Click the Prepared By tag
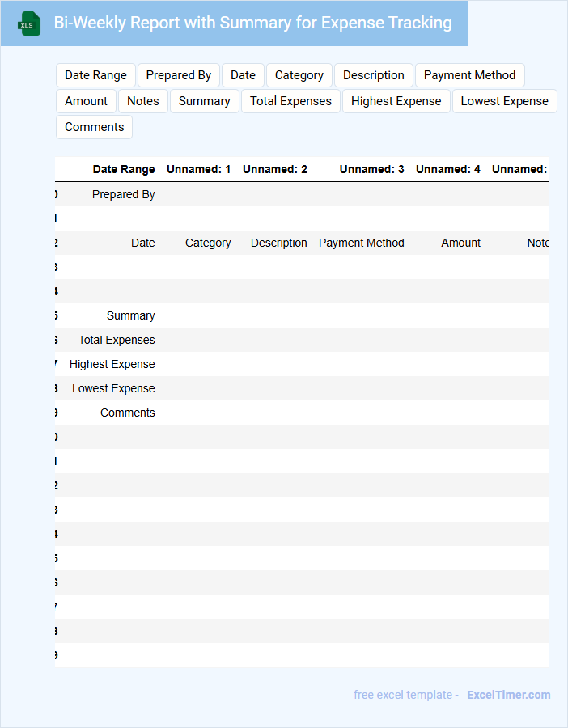The width and height of the screenshot is (568, 728). pyautogui.click(x=179, y=75)
